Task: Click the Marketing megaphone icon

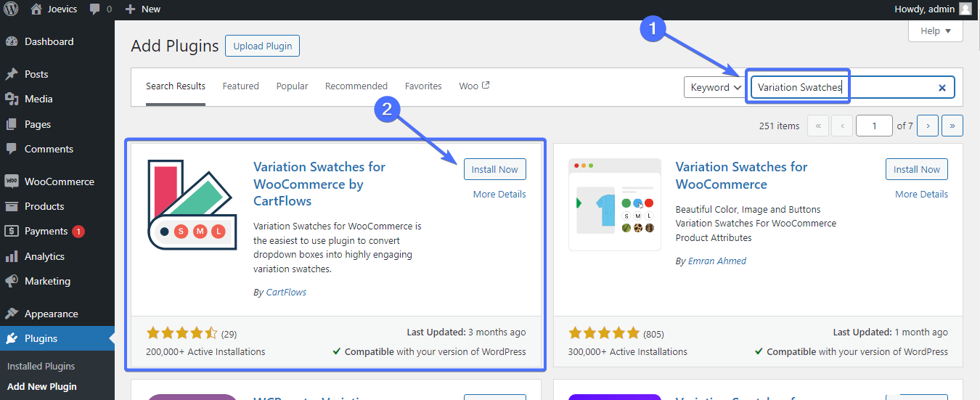Action: [x=12, y=281]
